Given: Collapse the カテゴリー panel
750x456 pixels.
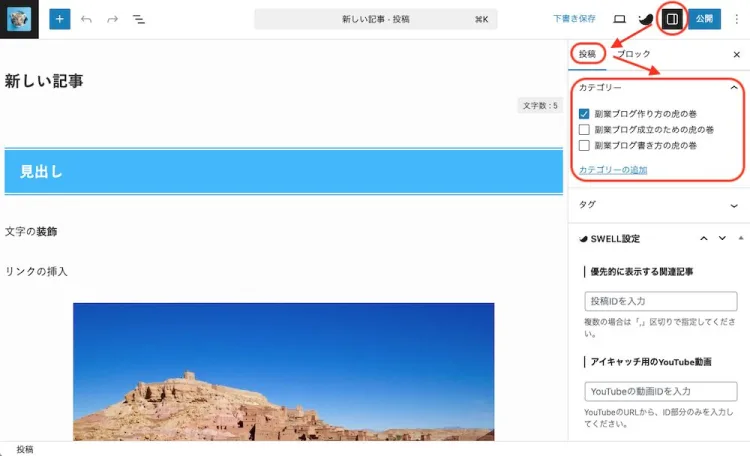Looking at the screenshot, I should tap(658, 88).
